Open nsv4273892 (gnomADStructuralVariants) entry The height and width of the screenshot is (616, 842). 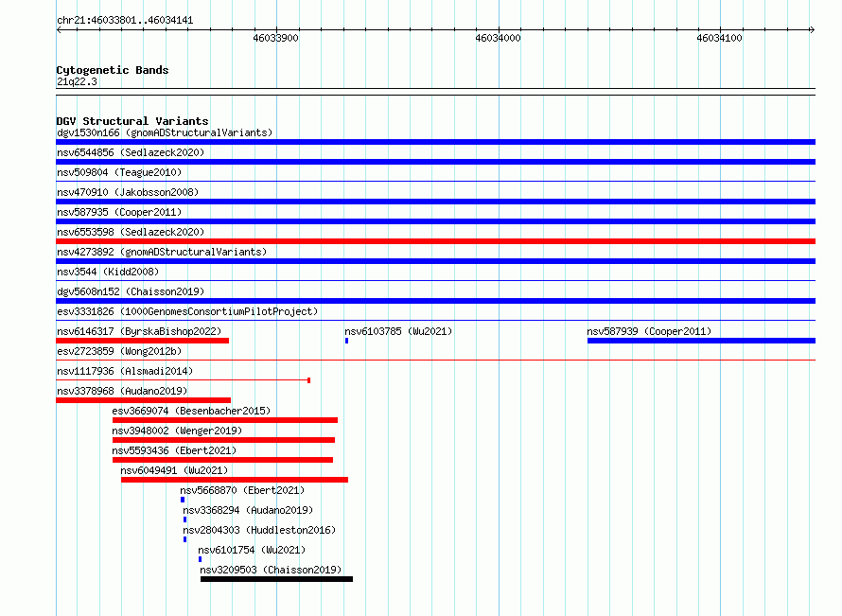(x=162, y=252)
